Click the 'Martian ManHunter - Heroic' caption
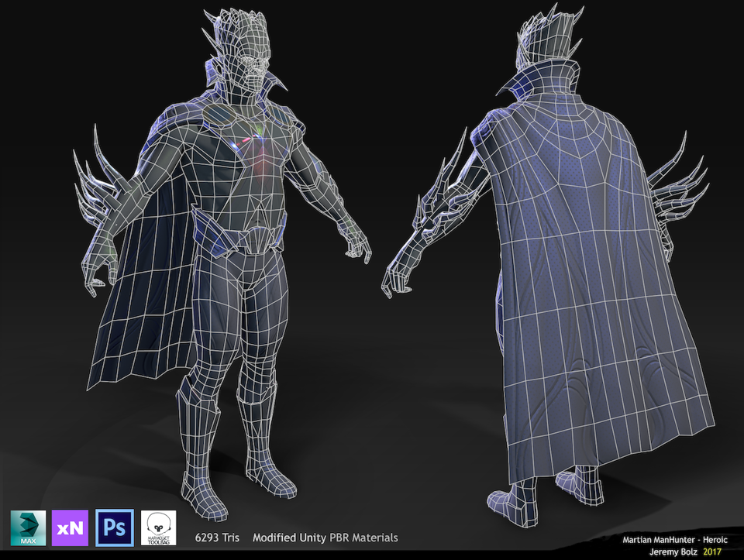This screenshot has width=744, height=560. click(x=675, y=540)
